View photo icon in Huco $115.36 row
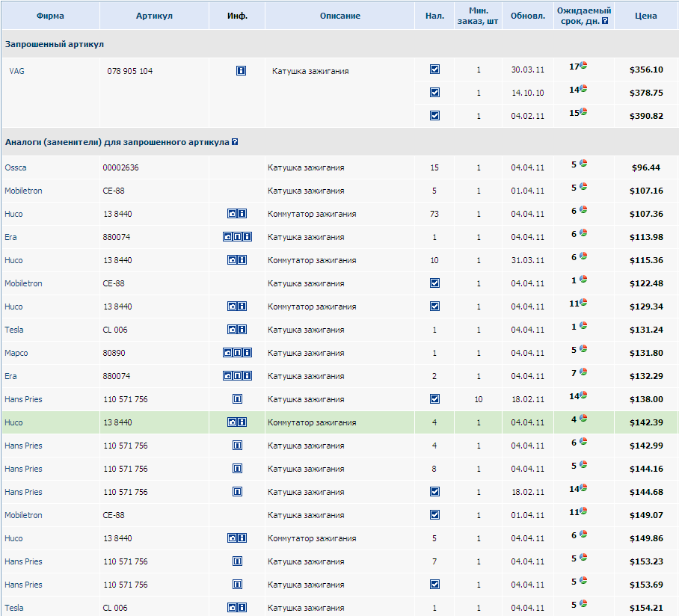Screen dimensions: 679x616 [232, 259]
